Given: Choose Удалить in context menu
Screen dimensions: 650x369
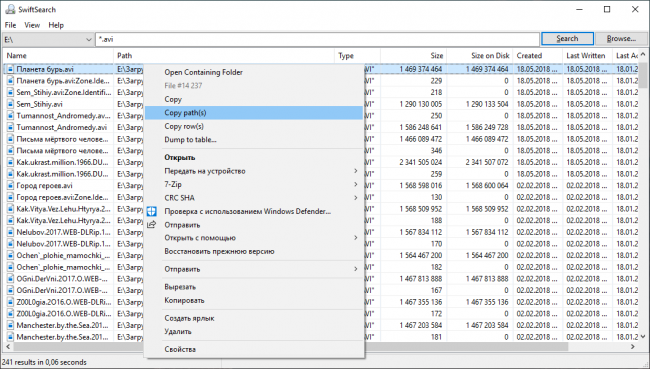Looking at the screenshot, I should pos(254,332).
